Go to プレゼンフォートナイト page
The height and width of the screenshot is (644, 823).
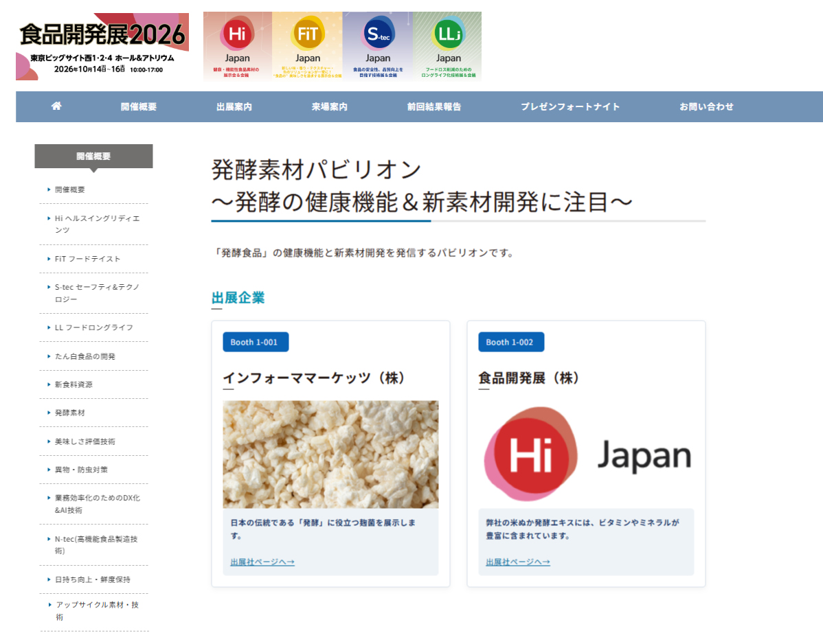tap(570, 107)
